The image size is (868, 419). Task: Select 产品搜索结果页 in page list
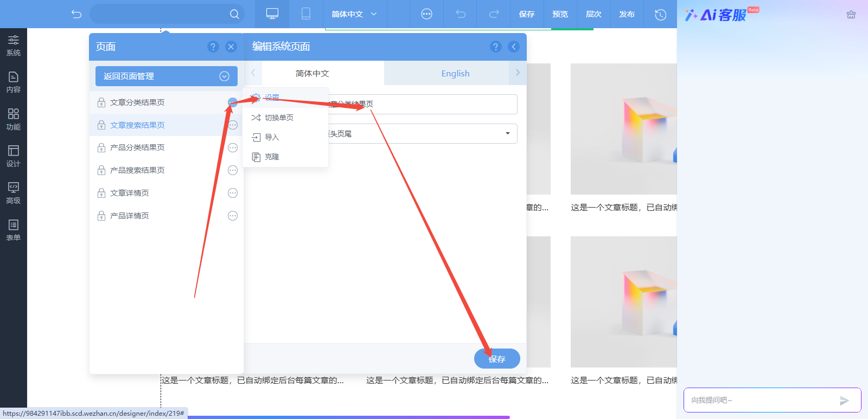tap(137, 170)
